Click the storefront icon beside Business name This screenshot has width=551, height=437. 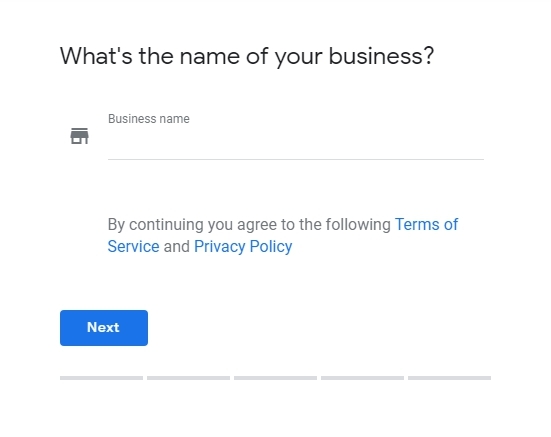pos(79,136)
